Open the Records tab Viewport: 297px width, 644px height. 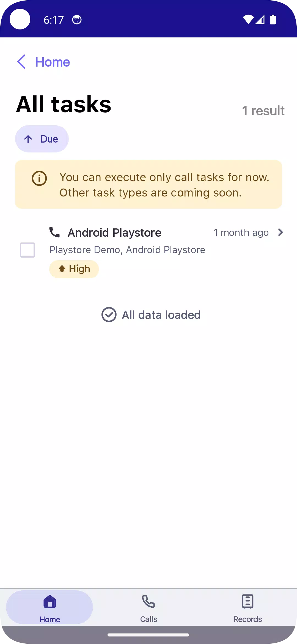pyautogui.click(x=248, y=607)
